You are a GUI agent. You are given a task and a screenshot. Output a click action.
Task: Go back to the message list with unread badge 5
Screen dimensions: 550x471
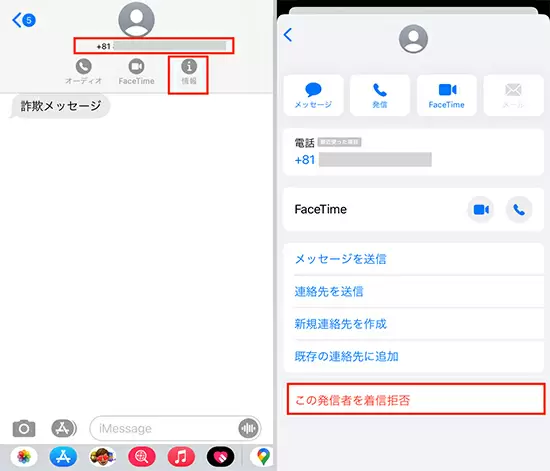pos(24,20)
